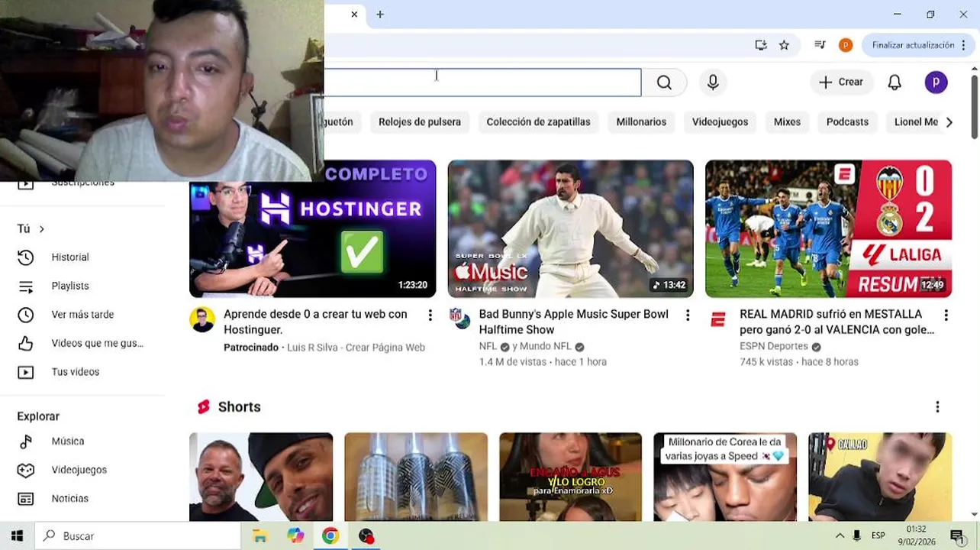Select the Relojes de pulsera chip
The height and width of the screenshot is (550, 980).
click(419, 122)
